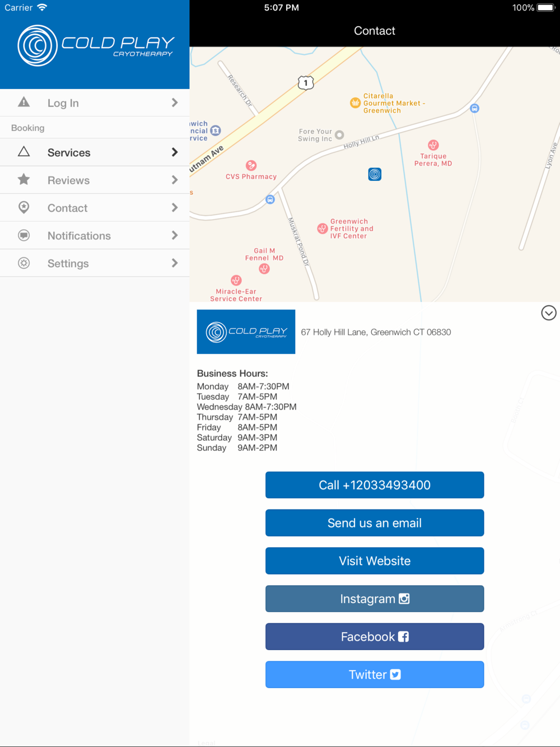This screenshot has height=747, width=560.
Task: Tap the Fore Your Swing Inc marker
Action: (x=339, y=135)
